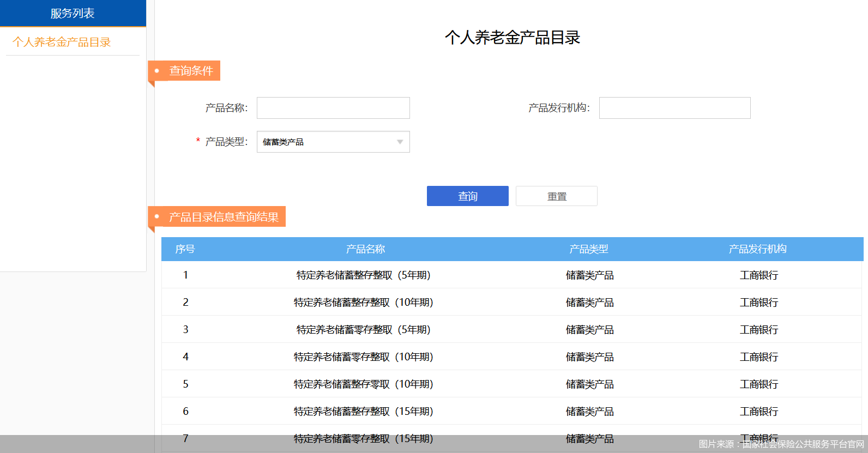Click the 产品目录信息查询结果 section label

coord(224,217)
